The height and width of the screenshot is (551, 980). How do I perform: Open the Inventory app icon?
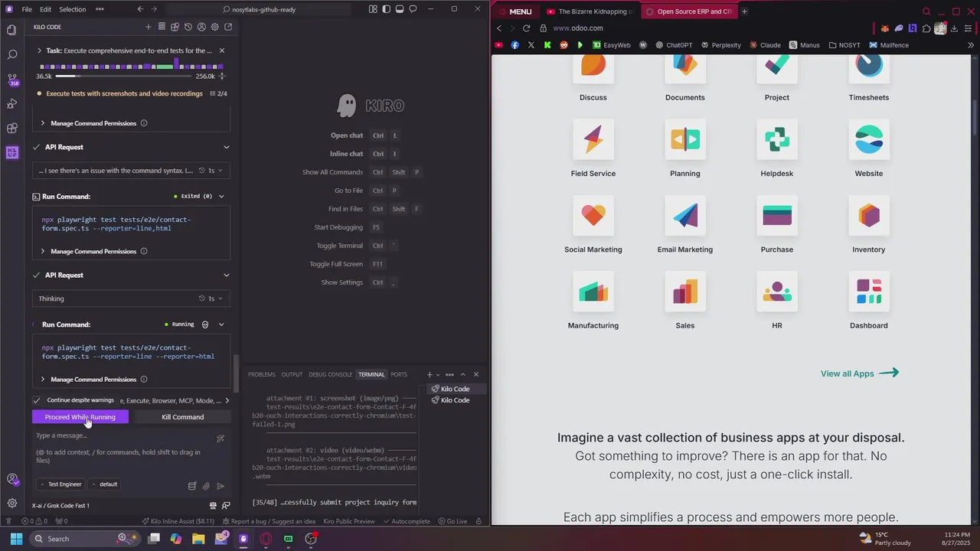869,215
